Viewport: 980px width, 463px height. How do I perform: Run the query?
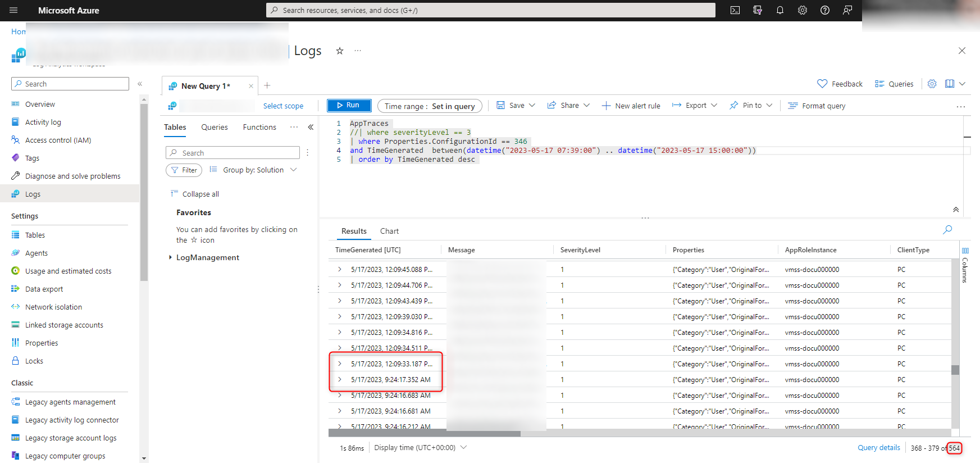point(349,105)
